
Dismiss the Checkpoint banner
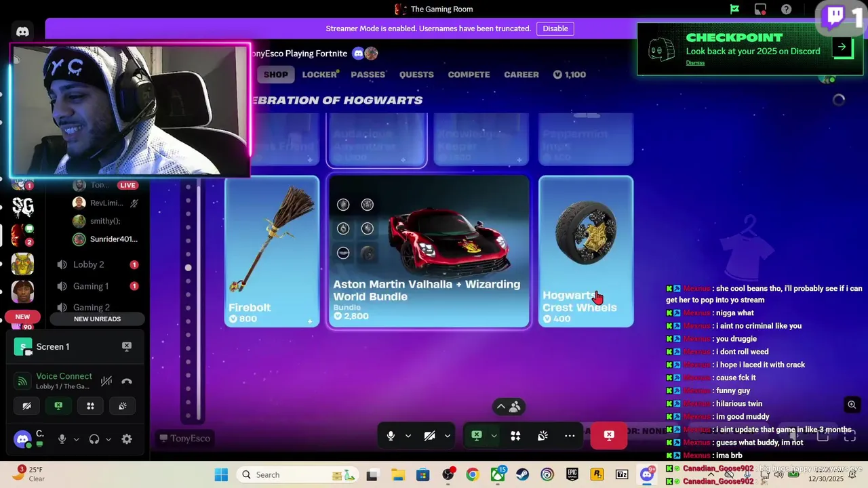(695, 63)
